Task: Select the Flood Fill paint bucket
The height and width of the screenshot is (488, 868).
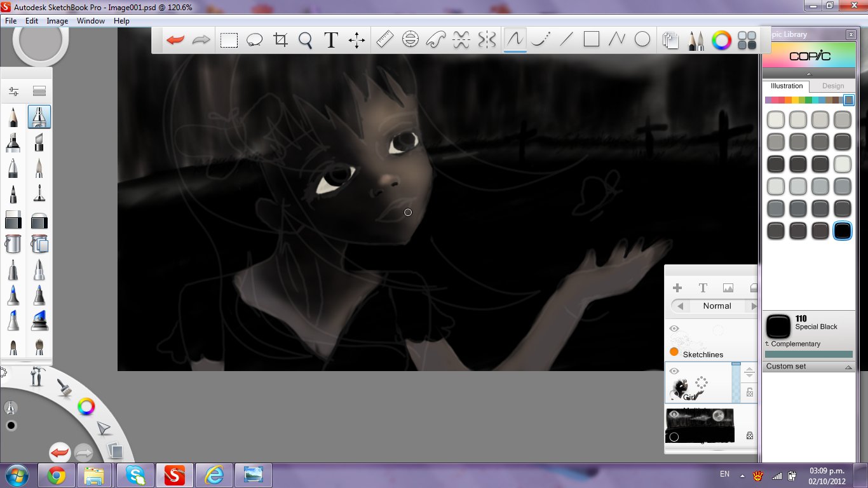Action: click(13, 244)
